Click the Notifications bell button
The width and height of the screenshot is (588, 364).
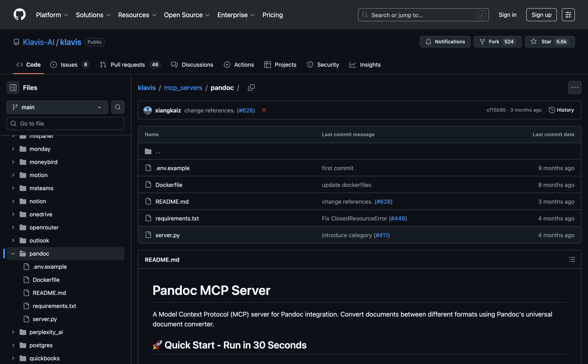[x=445, y=42]
